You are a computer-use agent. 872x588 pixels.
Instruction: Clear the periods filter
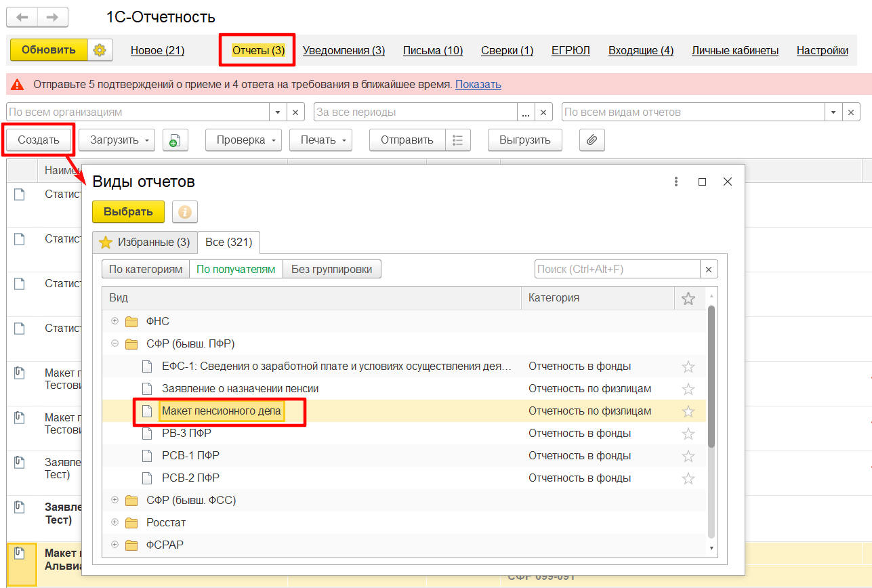tap(544, 112)
